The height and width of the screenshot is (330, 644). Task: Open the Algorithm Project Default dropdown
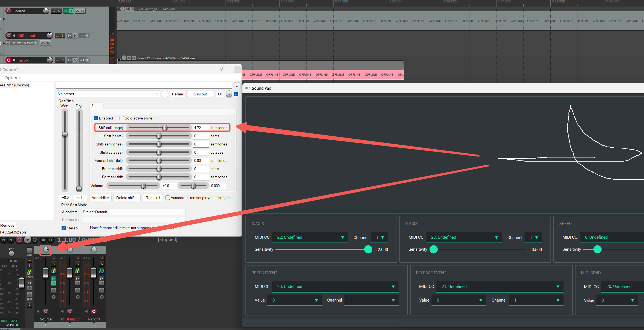pos(134,212)
